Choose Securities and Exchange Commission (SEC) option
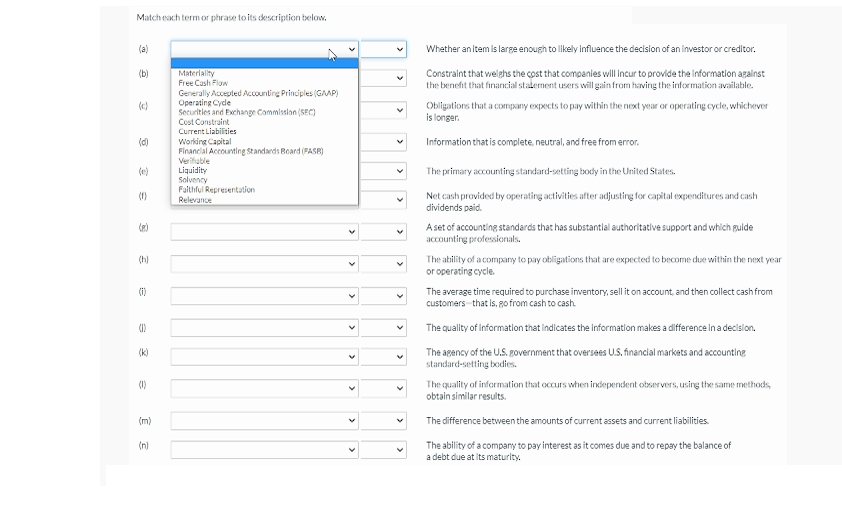This screenshot has width=842, height=518. pos(264,112)
